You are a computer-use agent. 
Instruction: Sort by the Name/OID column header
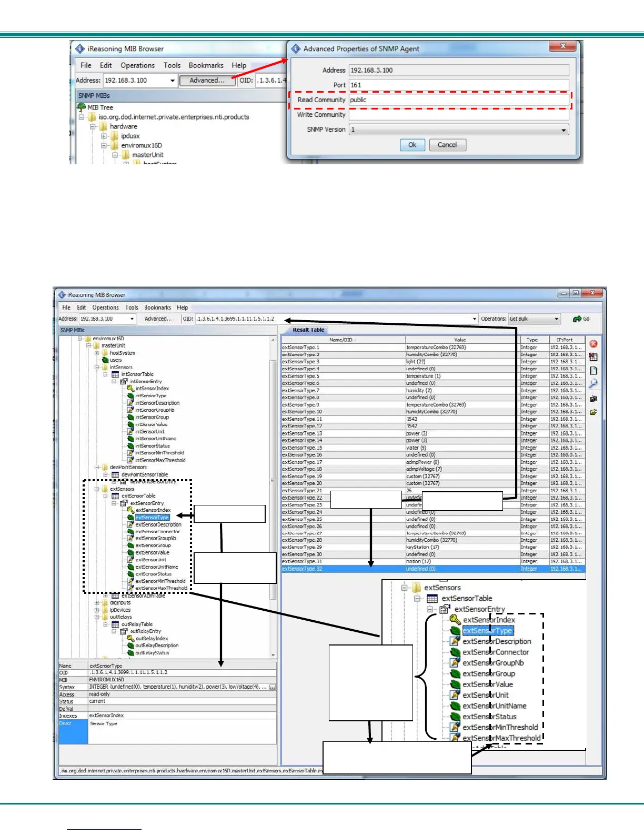click(x=343, y=340)
